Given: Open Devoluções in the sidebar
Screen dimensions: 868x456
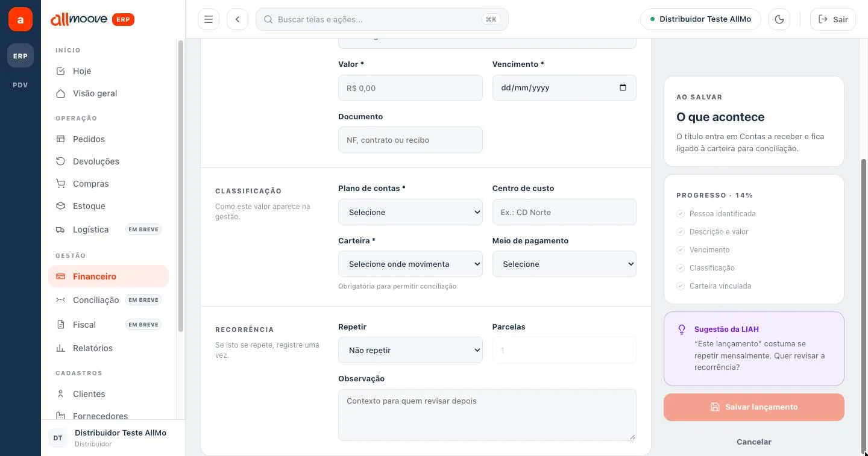Looking at the screenshot, I should point(108,161).
